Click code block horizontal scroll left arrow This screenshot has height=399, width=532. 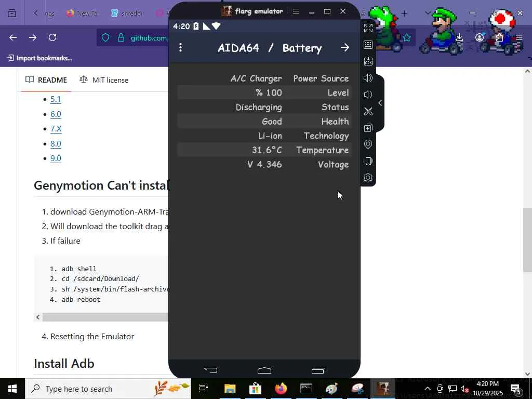38,317
